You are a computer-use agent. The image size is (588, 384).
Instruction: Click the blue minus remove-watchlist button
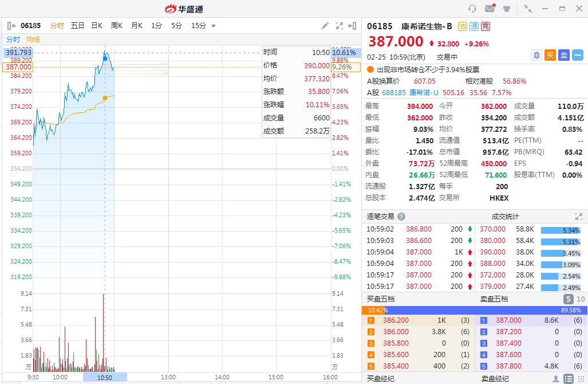pos(578,55)
